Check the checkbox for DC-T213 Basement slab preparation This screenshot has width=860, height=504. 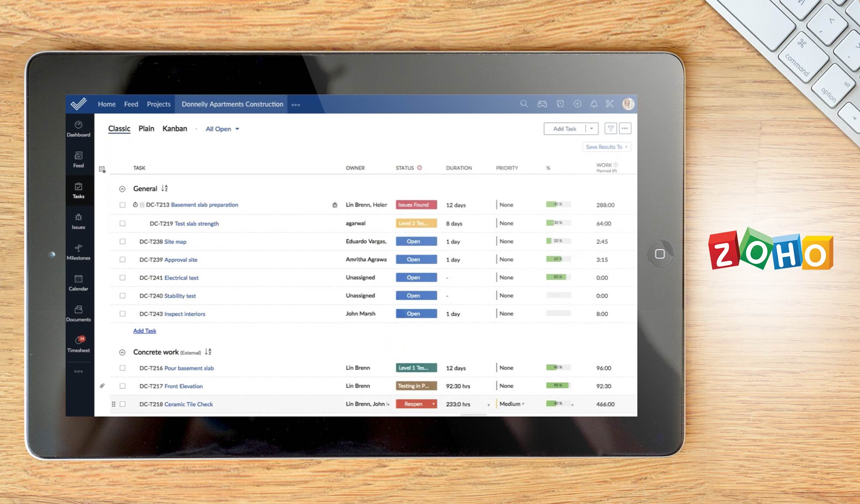[122, 204]
